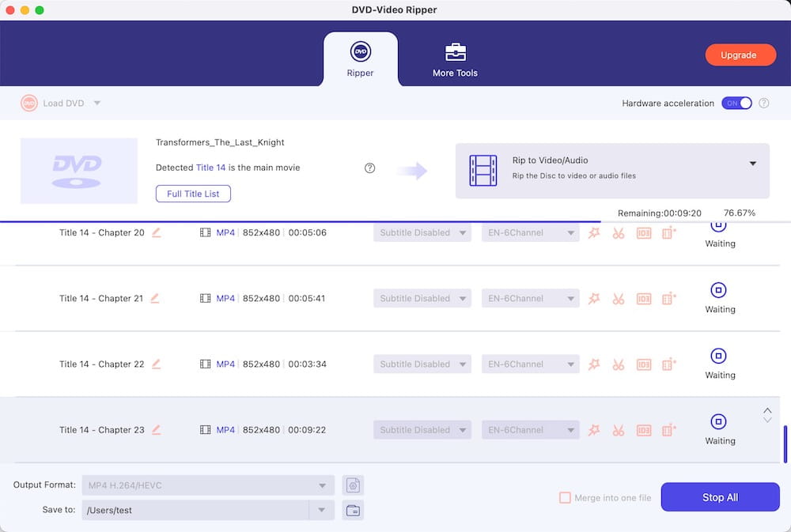
Task: Open the Full Title List
Action: [x=193, y=194]
